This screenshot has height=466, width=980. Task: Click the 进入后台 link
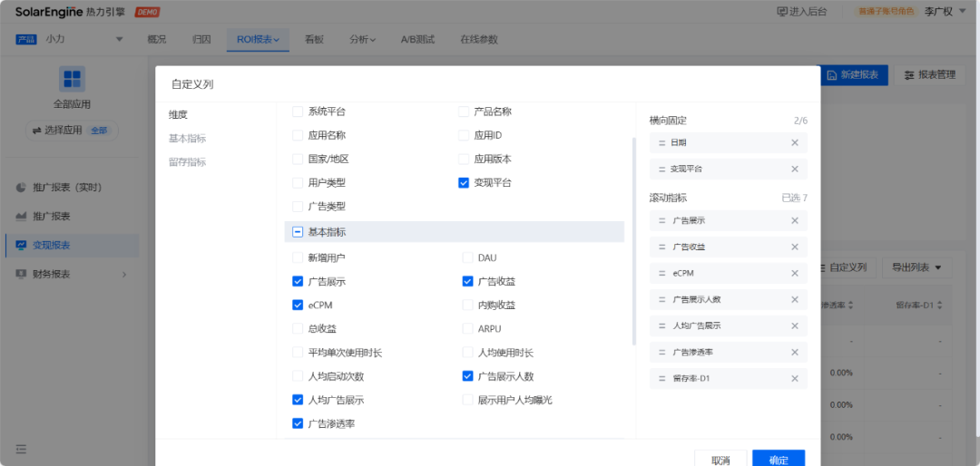(x=802, y=11)
